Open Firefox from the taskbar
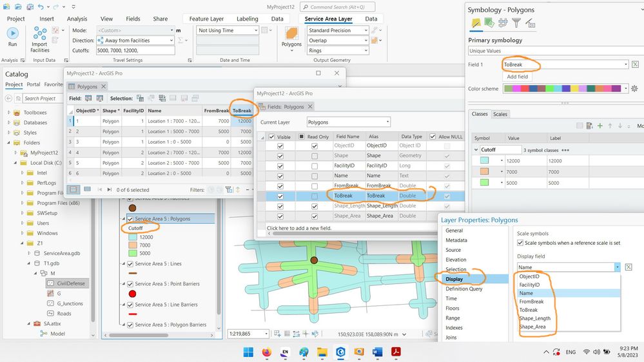 tap(266, 352)
